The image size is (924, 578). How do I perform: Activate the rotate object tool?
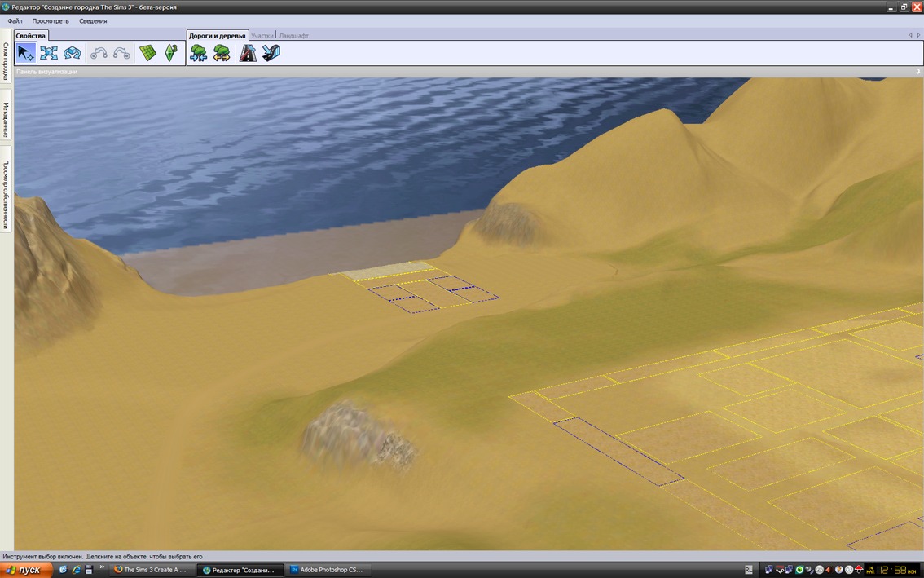72,53
